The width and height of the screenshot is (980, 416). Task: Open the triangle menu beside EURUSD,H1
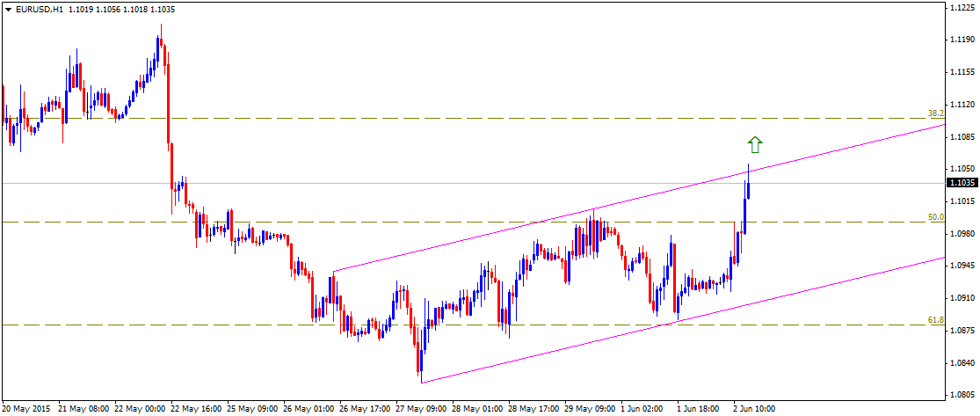click(x=8, y=8)
